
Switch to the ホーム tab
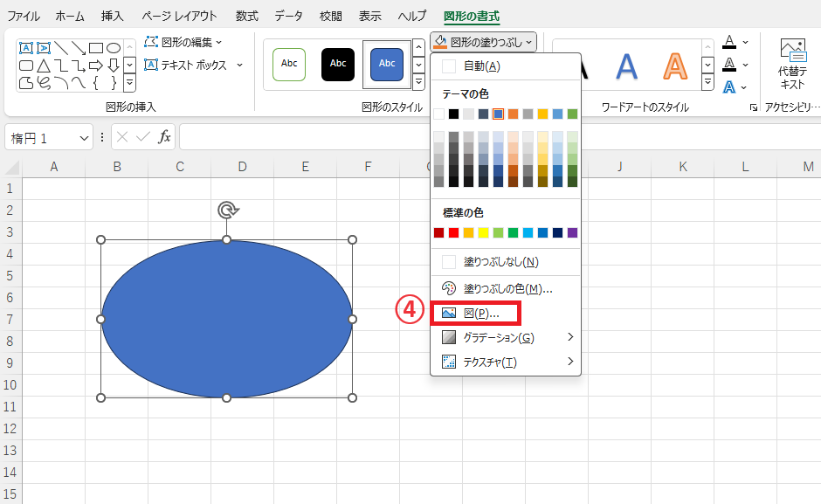70,17
